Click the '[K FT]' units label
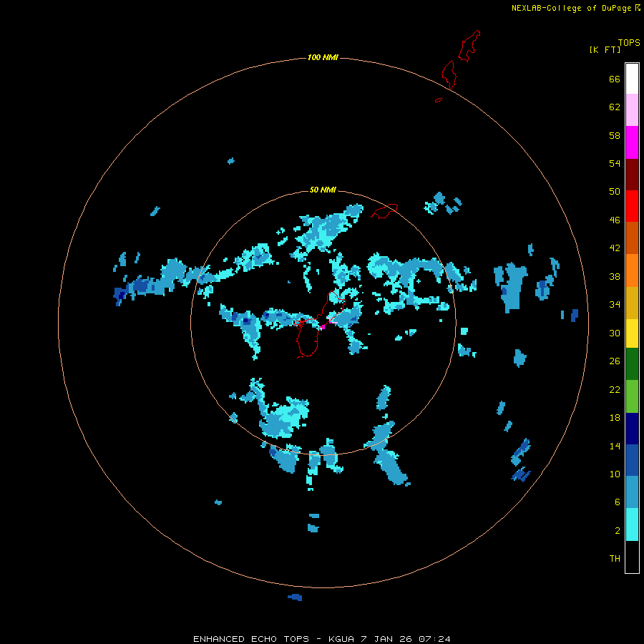This screenshot has width=644, height=644. pos(605,49)
